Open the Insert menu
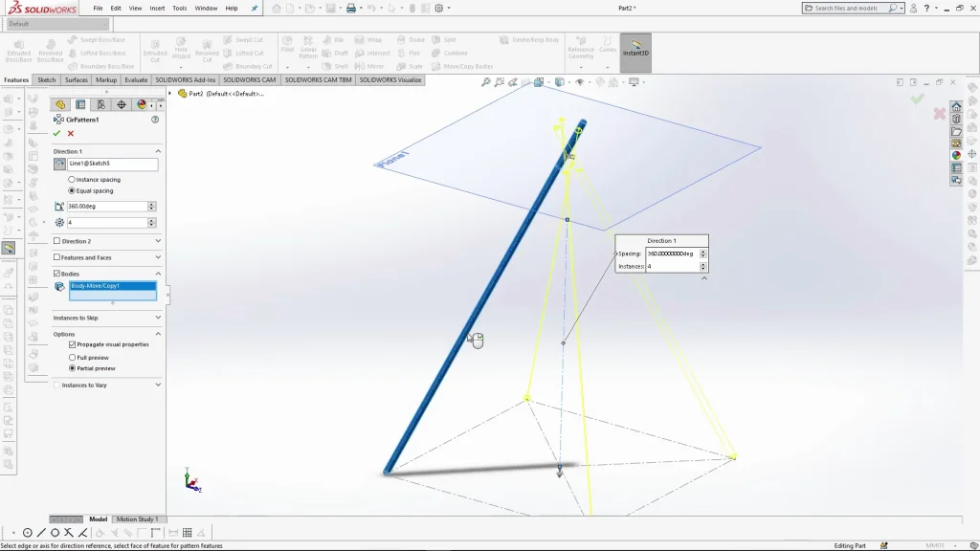 click(x=157, y=9)
